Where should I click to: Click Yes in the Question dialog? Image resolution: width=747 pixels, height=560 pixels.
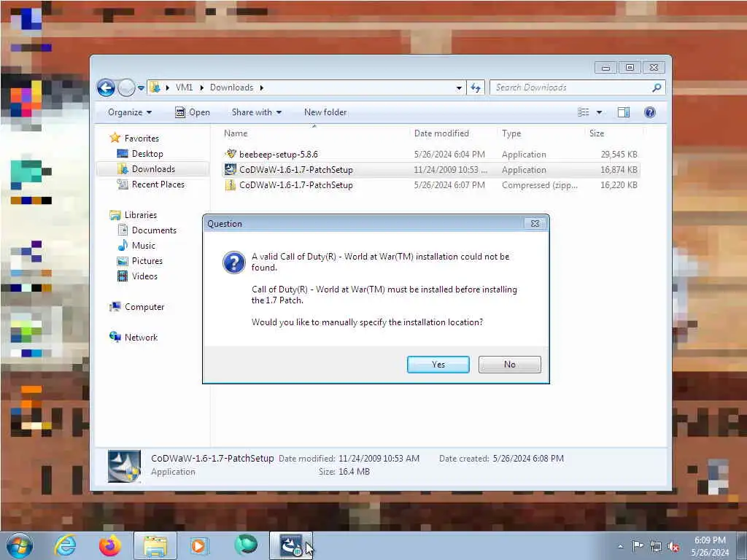click(x=438, y=365)
